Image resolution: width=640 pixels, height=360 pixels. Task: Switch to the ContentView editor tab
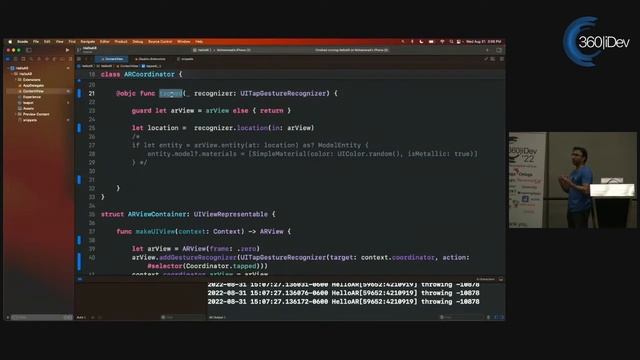[112, 59]
